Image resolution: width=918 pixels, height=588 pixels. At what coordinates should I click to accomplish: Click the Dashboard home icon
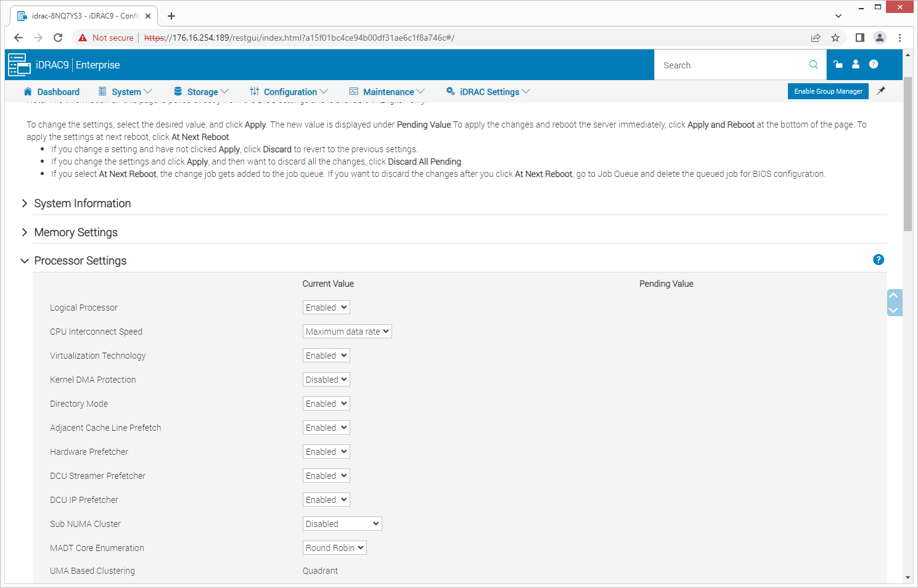click(x=27, y=91)
